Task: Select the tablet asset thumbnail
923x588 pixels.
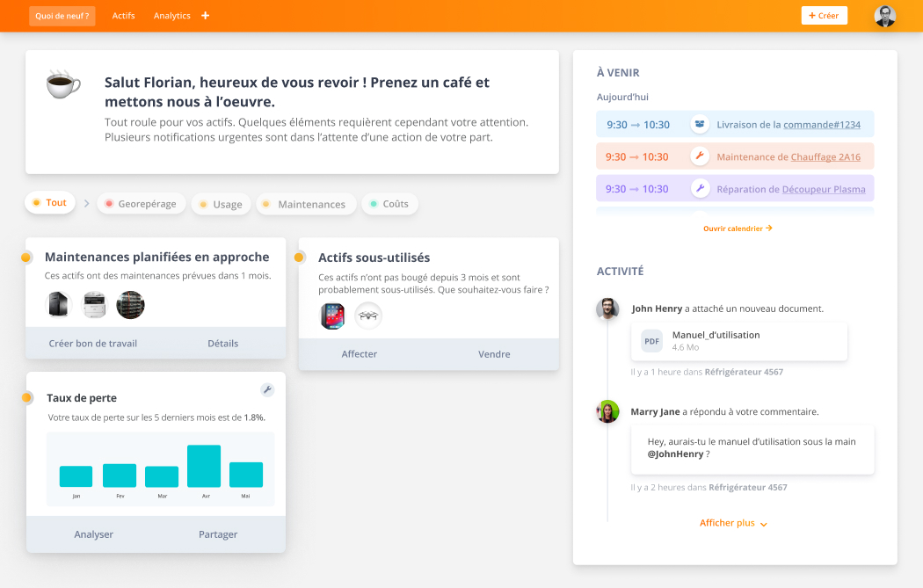Action: [332, 316]
